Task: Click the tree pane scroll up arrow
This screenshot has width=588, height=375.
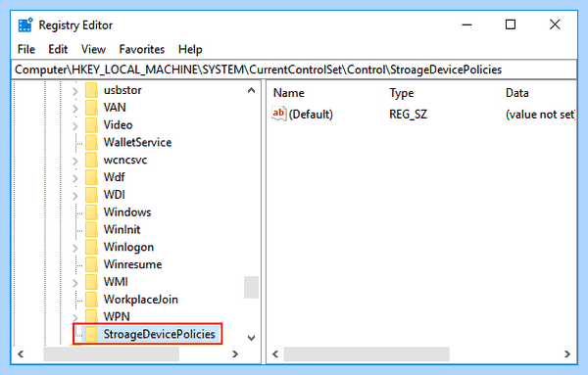Action: click(251, 90)
